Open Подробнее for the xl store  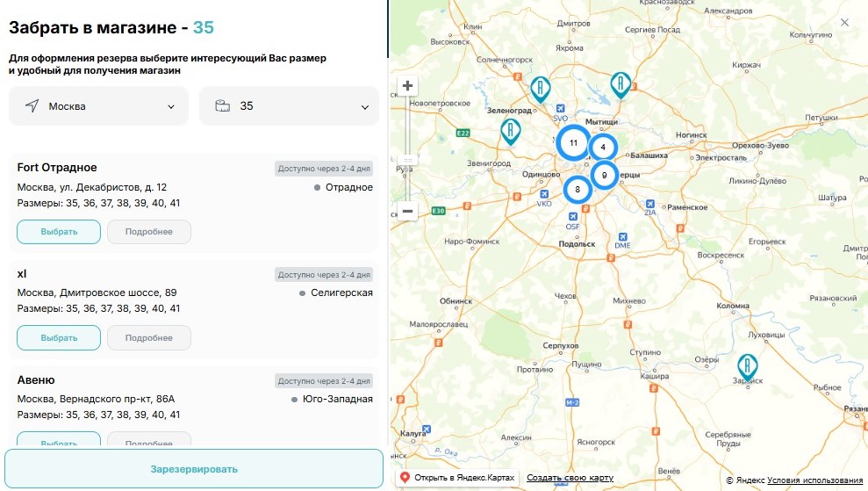(x=148, y=338)
